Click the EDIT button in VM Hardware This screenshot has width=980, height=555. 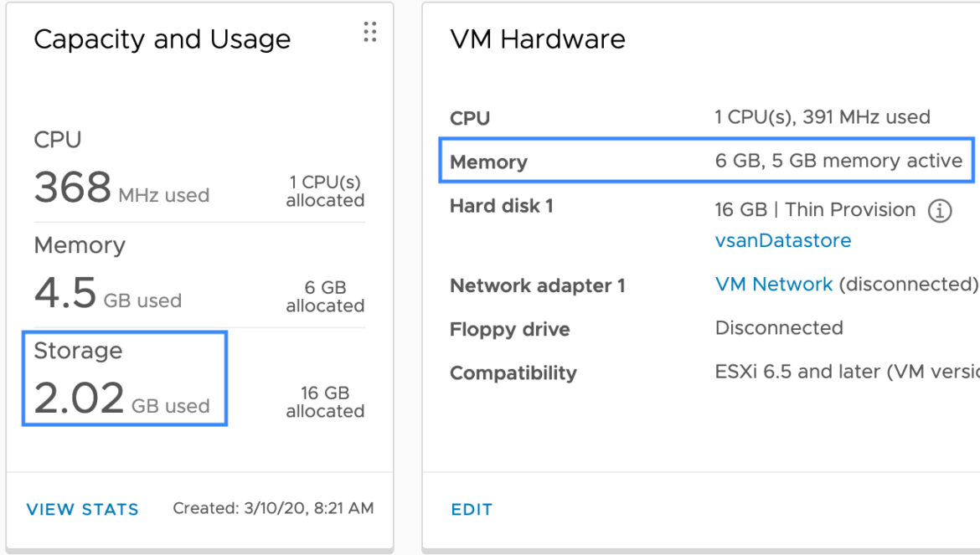click(x=472, y=510)
